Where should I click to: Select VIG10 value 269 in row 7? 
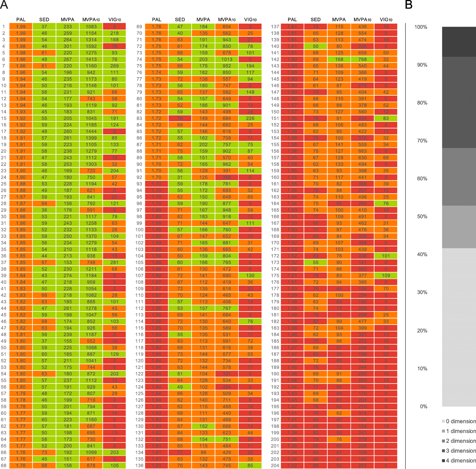pyautogui.click(x=114, y=66)
